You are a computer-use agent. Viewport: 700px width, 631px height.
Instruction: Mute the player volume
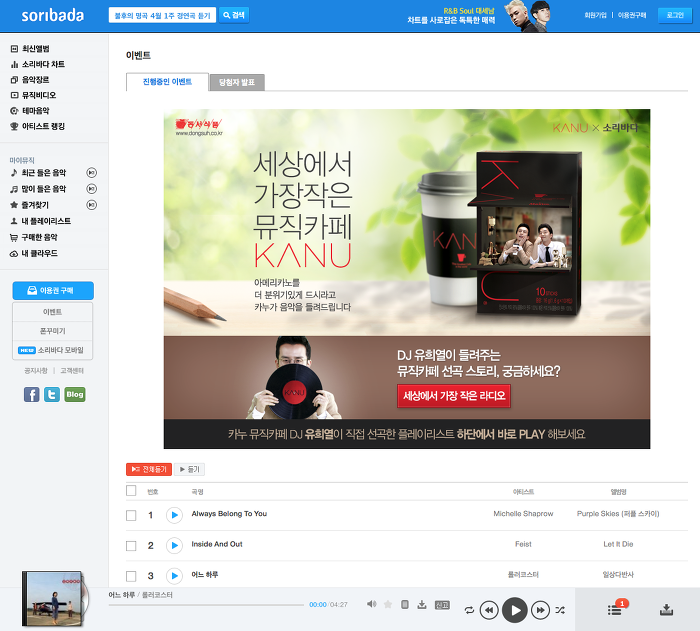pyautogui.click(x=371, y=604)
